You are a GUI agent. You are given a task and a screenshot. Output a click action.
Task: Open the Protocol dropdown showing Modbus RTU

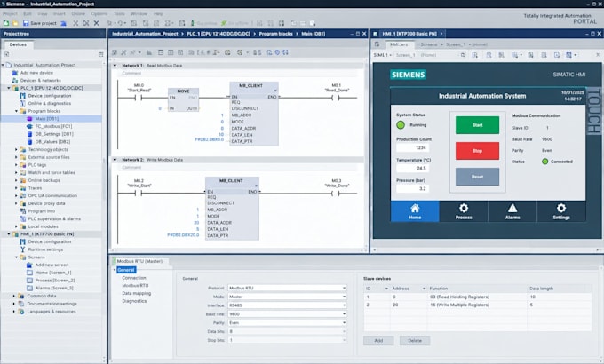click(287, 288)
